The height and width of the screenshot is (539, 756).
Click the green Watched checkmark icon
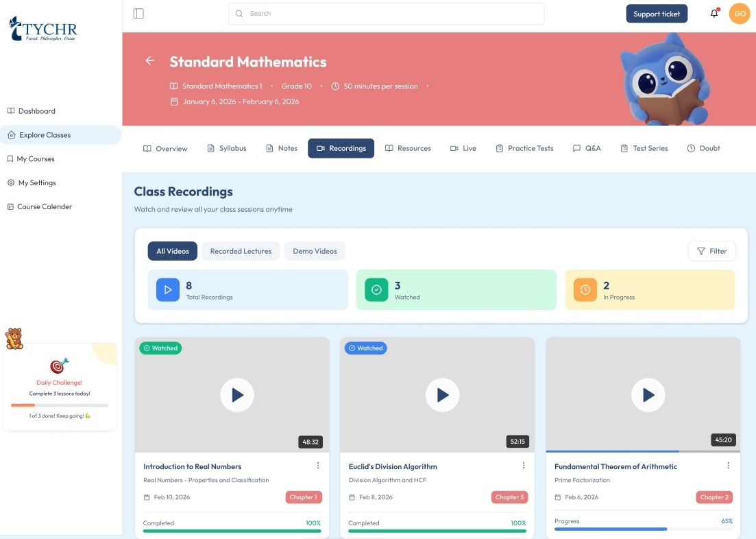pyautogui.click(x=376, y=290)
